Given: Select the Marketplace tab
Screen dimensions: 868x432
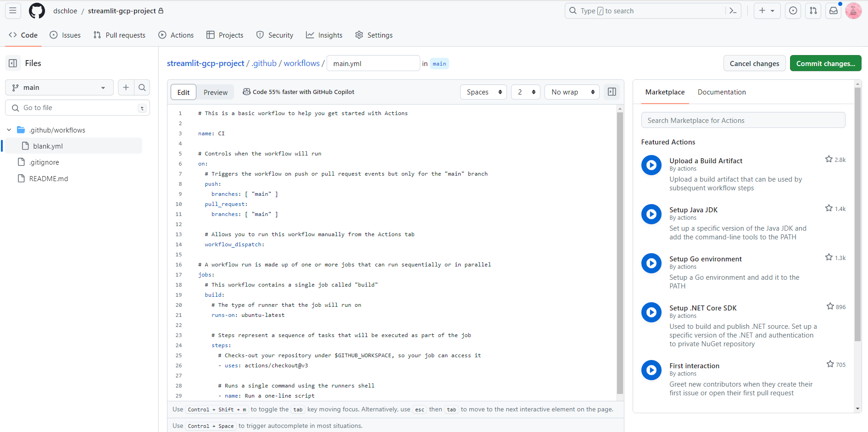Looking at the screenshot, I should tap(665, 92).
